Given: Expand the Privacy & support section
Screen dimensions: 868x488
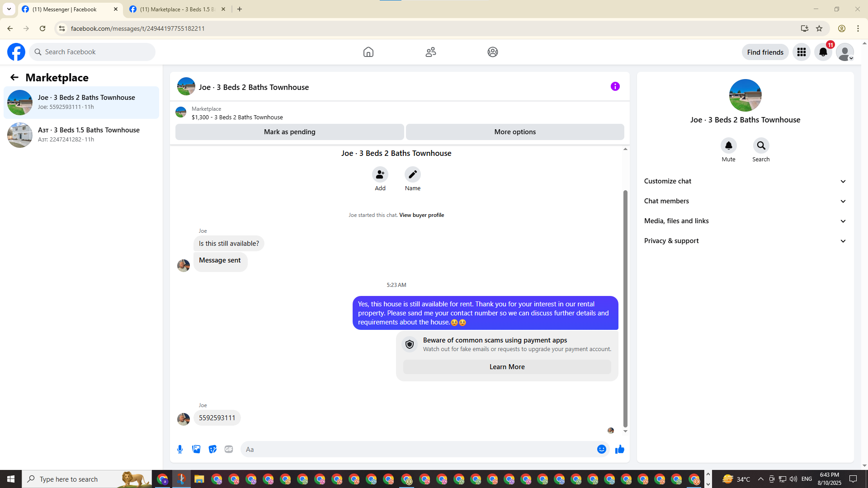Looking at the screenshot, I should click(745, 241).
